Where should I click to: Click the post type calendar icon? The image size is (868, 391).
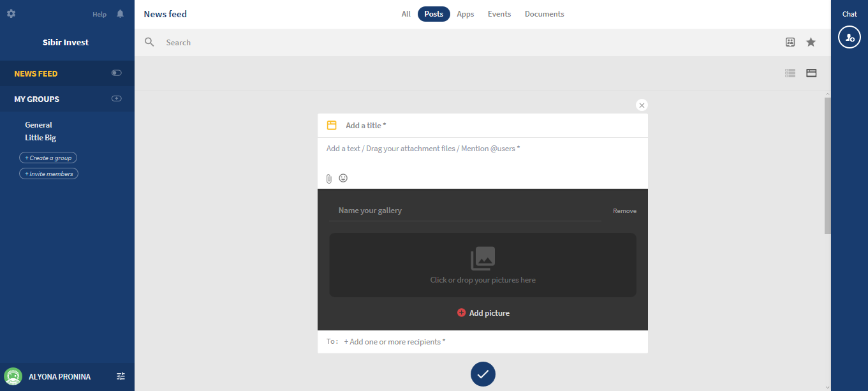pos(332,125)
